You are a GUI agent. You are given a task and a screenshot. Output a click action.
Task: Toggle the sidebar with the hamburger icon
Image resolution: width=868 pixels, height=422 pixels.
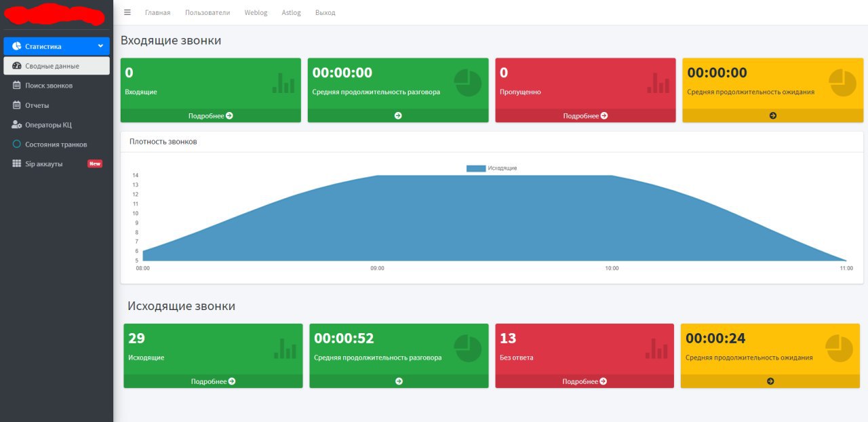pyautogui.click(x=127, y=12)
